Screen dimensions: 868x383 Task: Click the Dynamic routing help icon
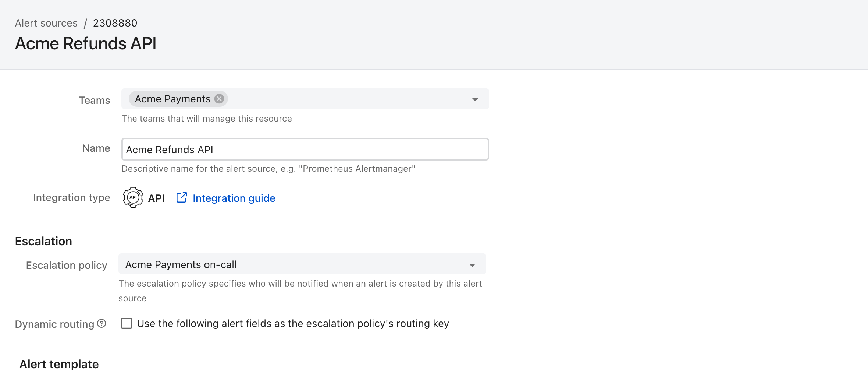(x=102, y=324)
